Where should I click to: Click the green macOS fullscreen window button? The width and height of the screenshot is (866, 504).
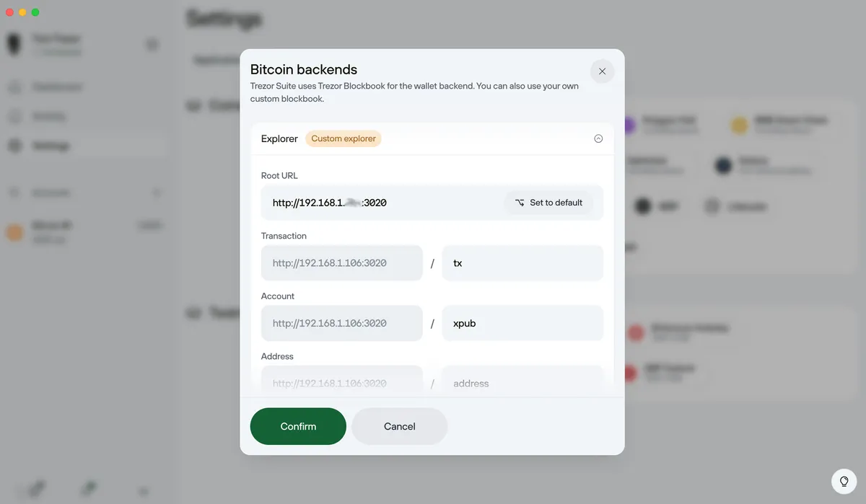(x=35, y=12)
